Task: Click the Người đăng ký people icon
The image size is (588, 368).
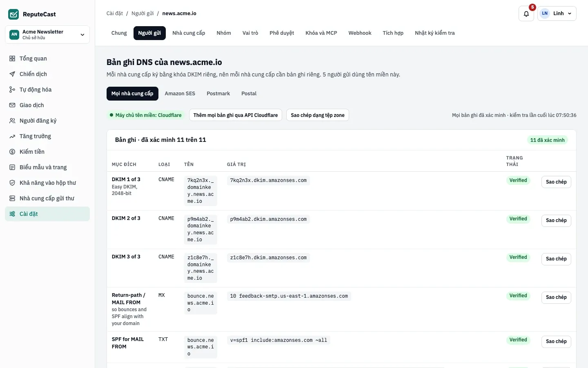Action: coord(12,121)
